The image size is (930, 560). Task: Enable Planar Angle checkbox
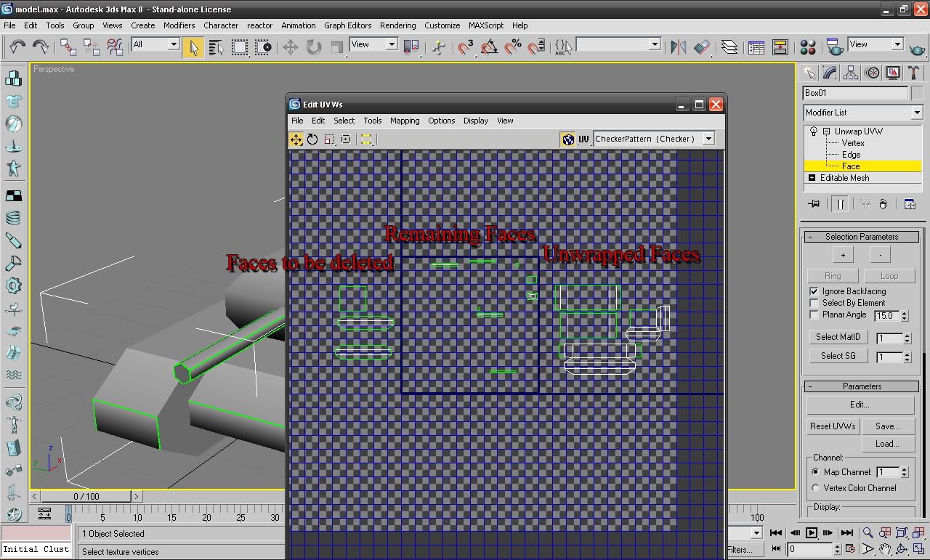pyautogui.click(x=814, y=315)
